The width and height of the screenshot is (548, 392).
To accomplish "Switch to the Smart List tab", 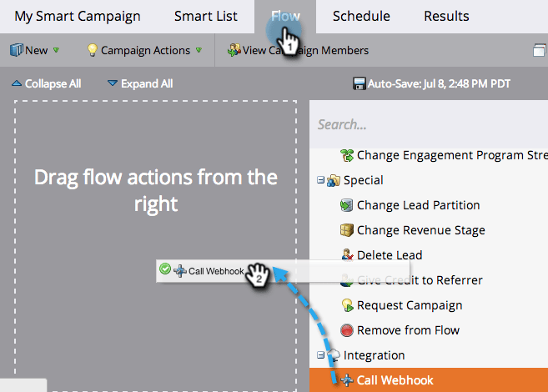I will coord(206,16).
